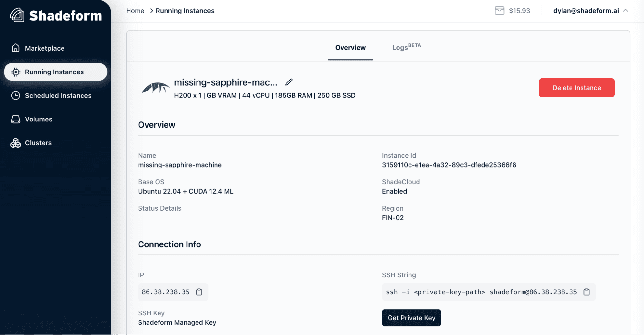Click the Ubuntu 22.04 + CUDA 12.4 ML value

point(186,191)
